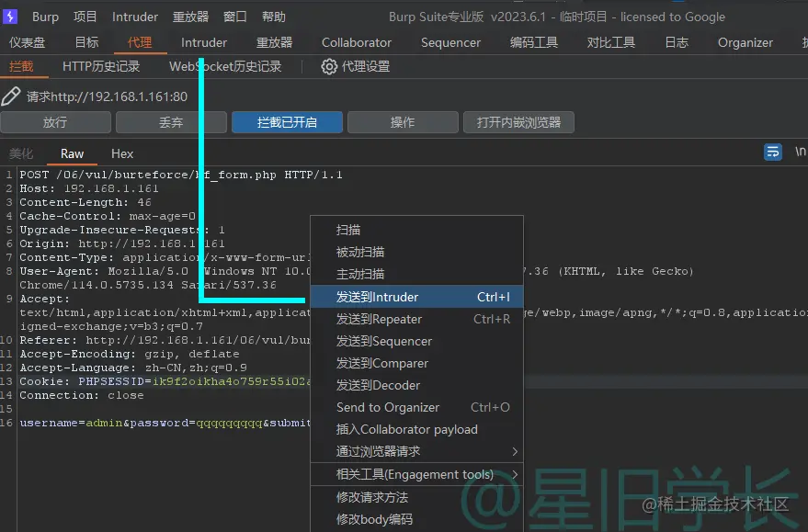This screenshot has width=808, height=532.
Task: Toggle the 拦截已开启 intercept button
Action: [x=287, y=122]
